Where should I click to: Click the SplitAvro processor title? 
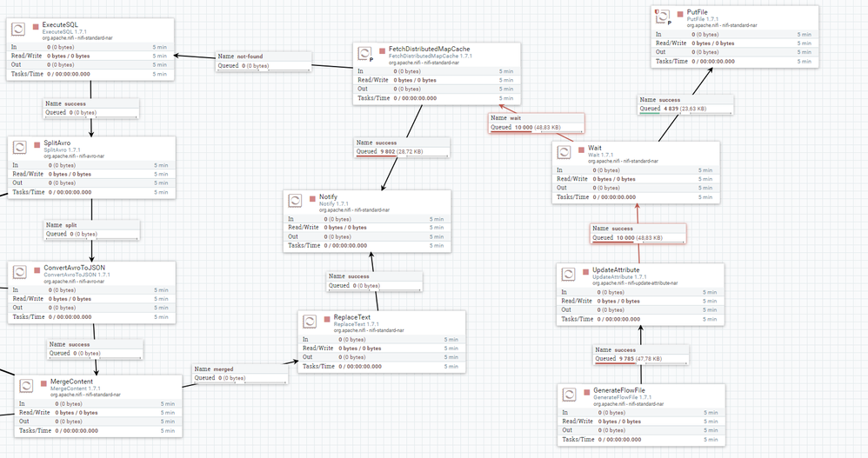pos(57,143)
